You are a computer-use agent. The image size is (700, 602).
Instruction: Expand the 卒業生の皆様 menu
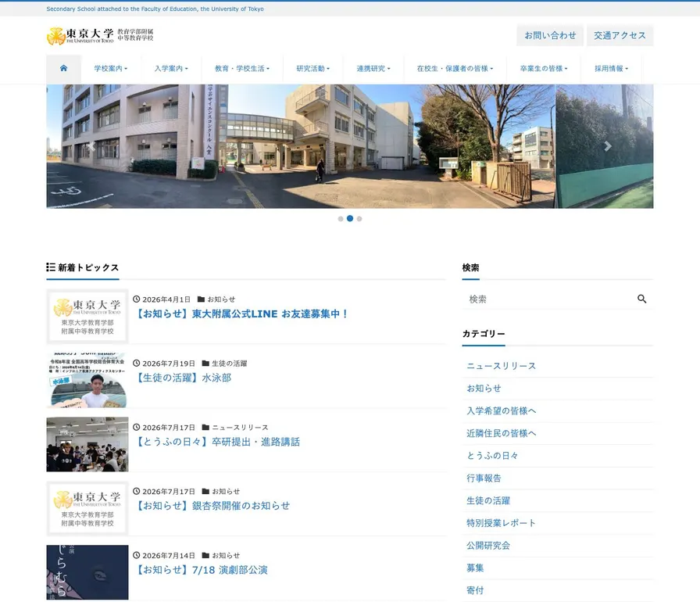click(543, 68)
